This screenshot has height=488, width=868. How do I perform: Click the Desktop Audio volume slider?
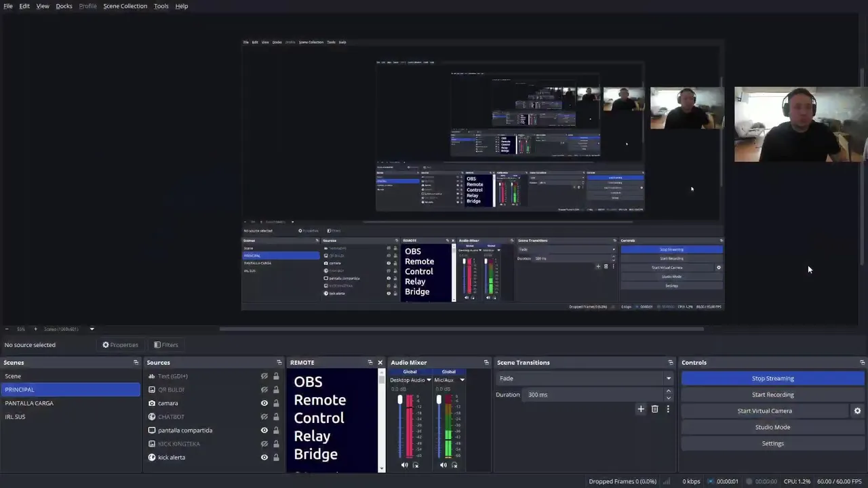(400, 426)
